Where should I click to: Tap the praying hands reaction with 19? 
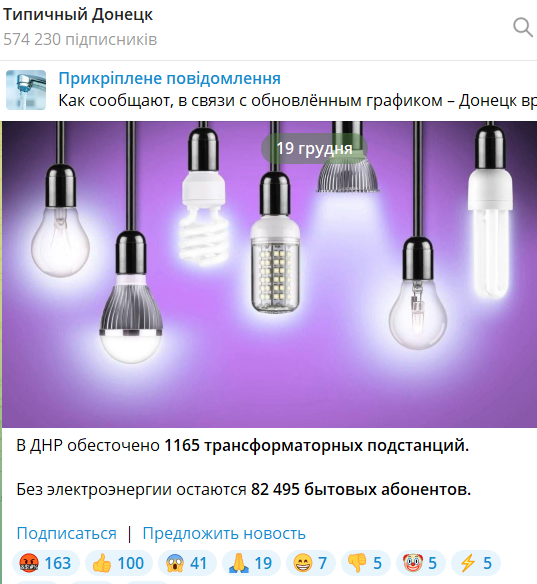(251, 563)
